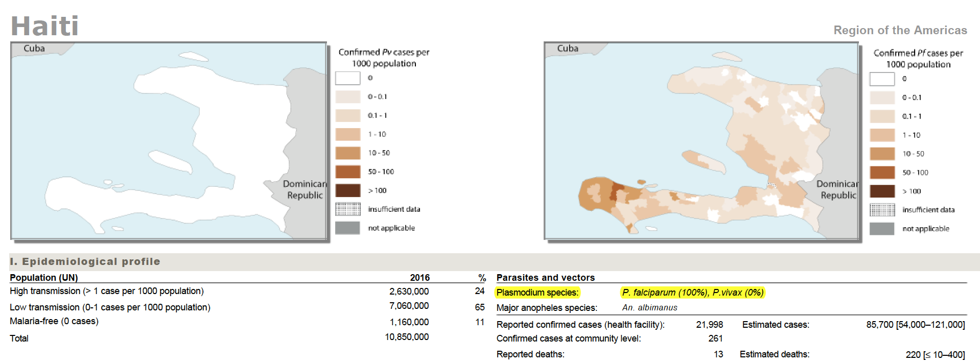Image resolution: width=980 pixels, height=364 pixels.
Task: Click the total population value 10,850,000
Action: tap(407, 337)
